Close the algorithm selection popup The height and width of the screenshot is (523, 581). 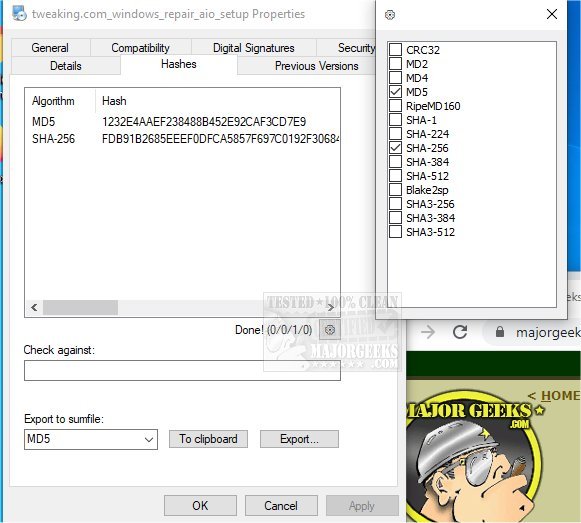pos(552,14)
